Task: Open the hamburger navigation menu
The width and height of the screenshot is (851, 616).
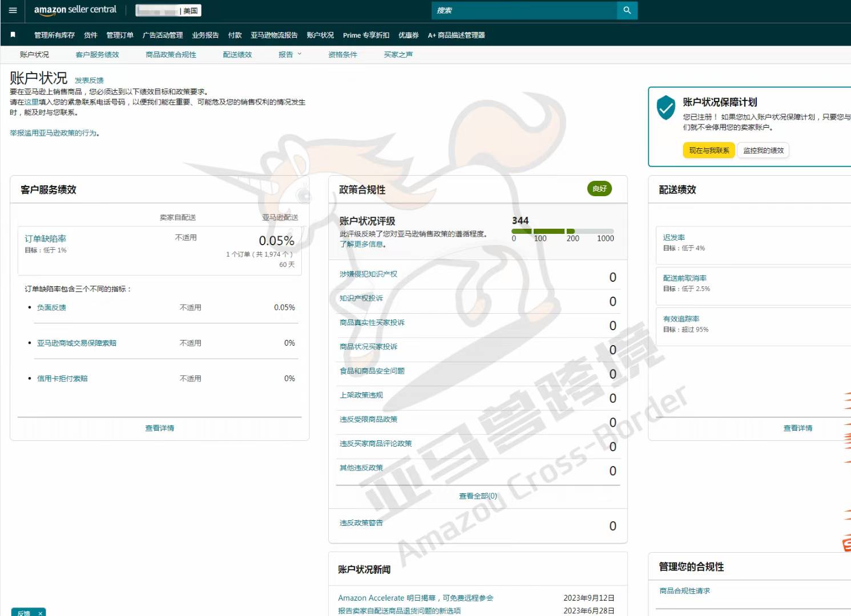Action: pyautogui.click(x=13, y=10)
